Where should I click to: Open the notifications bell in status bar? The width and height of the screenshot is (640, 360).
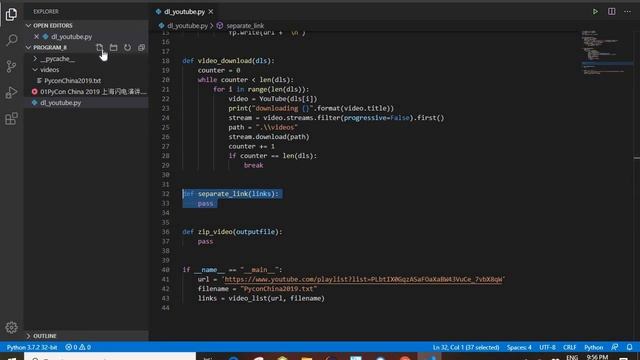pyautogui.click(x=629, y=347)
